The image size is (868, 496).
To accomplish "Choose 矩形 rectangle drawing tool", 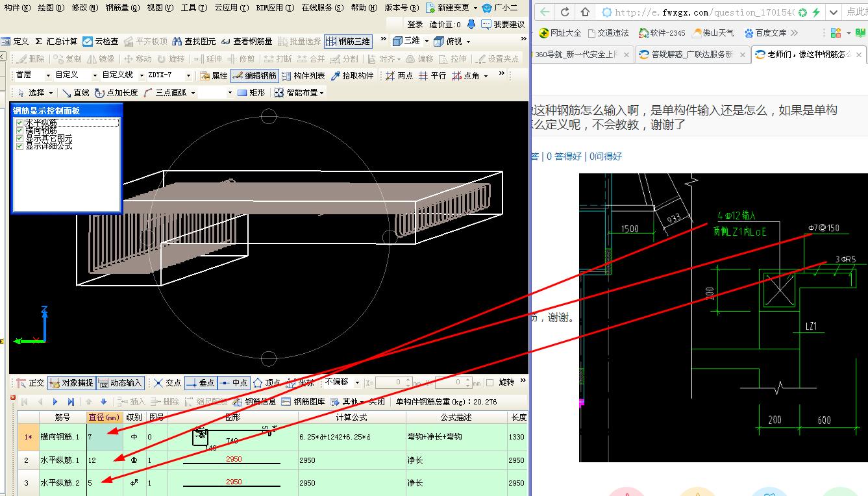I will coord(252,93).
